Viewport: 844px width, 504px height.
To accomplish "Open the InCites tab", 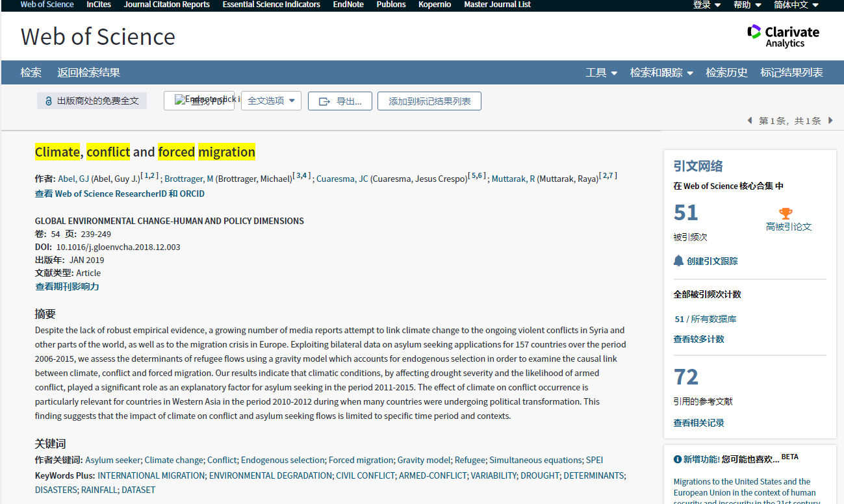I will coord(99,5).
